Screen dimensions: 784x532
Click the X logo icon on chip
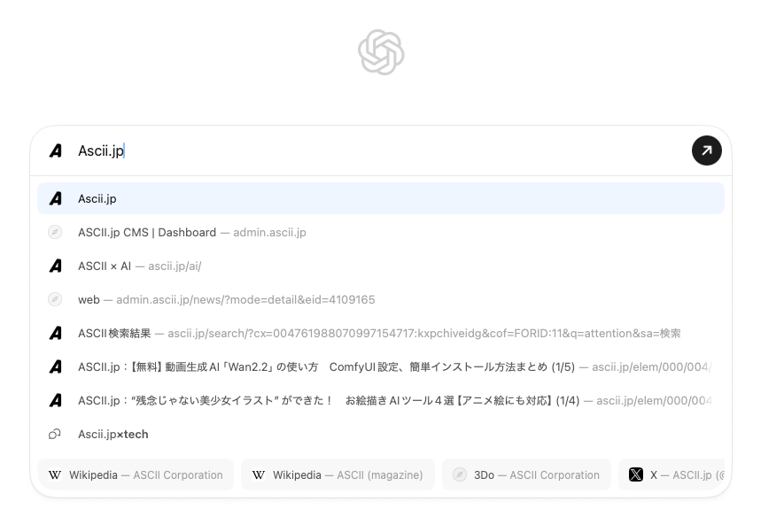point(636,474)
